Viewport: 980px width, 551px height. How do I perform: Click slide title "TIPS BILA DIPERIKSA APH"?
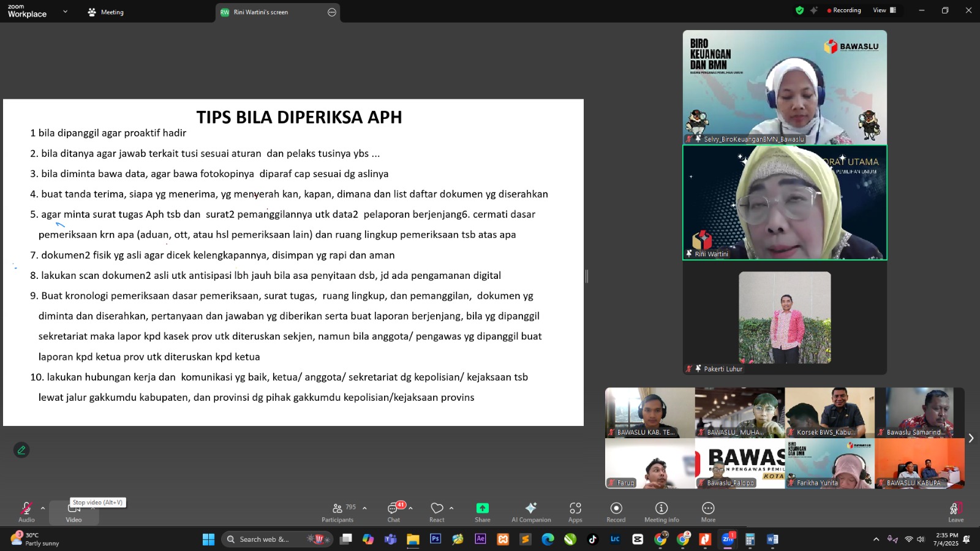(x=299, y=117)
